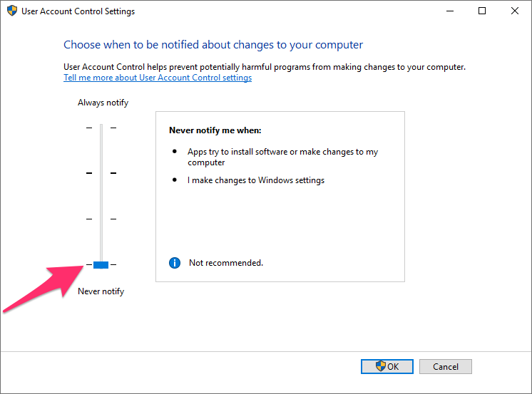Open Tell me more about User Account Control settings
Viewport: 532px width, 394px height.
point(158,78)
